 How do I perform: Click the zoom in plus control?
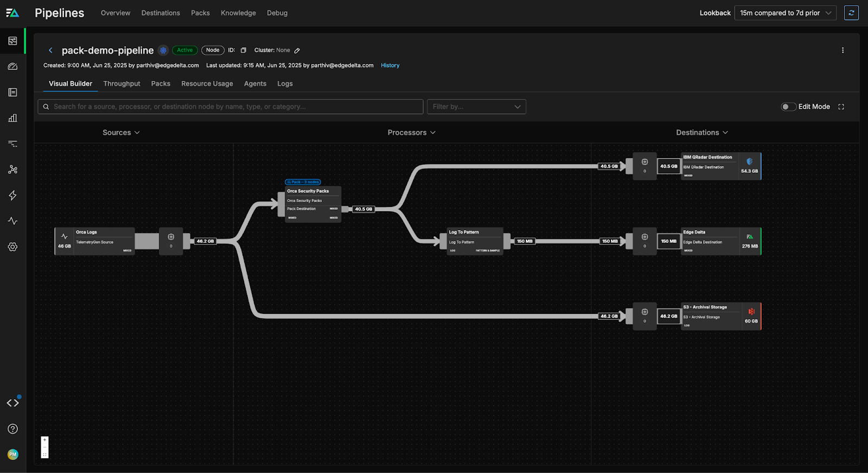tap(44, 440)
